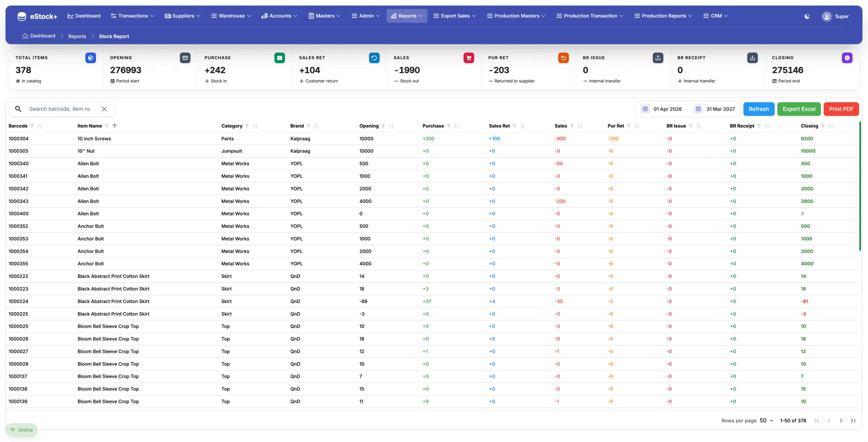Clear the search box with X

[x=104, y=109]
